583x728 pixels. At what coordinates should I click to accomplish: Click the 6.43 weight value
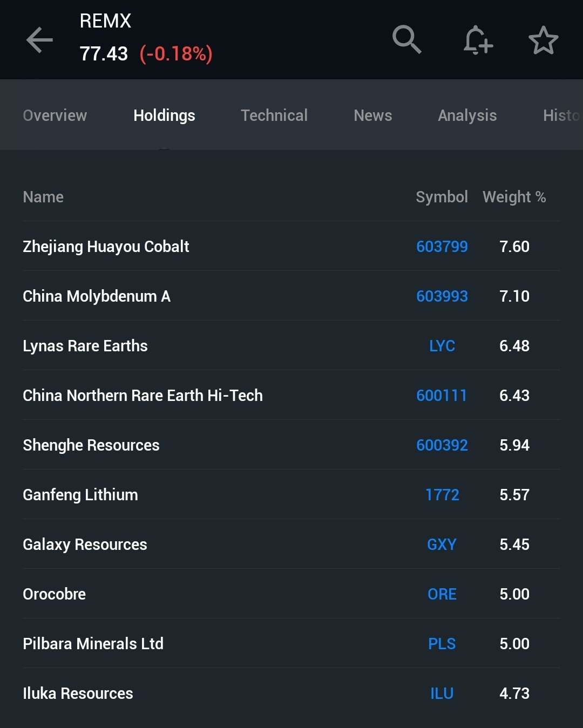[514, 396]
